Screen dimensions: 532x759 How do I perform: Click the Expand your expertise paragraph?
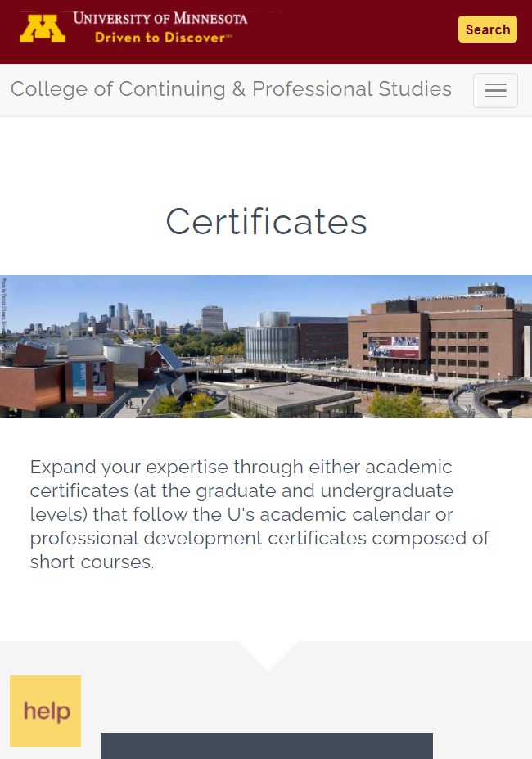coord(260,514)
